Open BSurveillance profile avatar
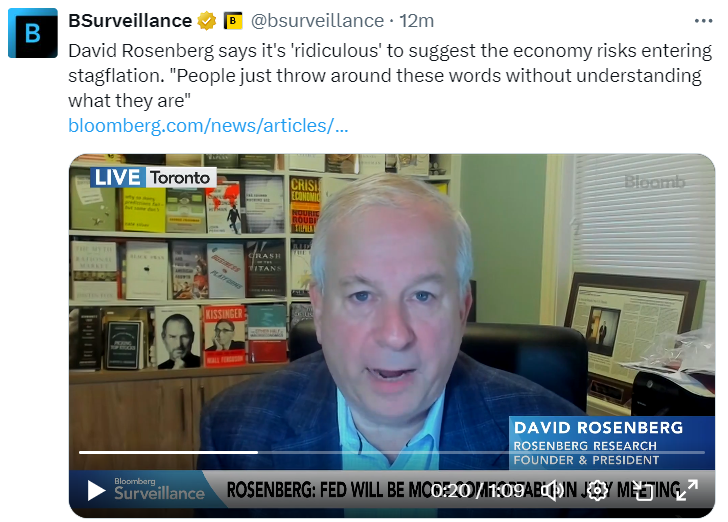Screen dimensions: 728x522 tap(33, 33)
